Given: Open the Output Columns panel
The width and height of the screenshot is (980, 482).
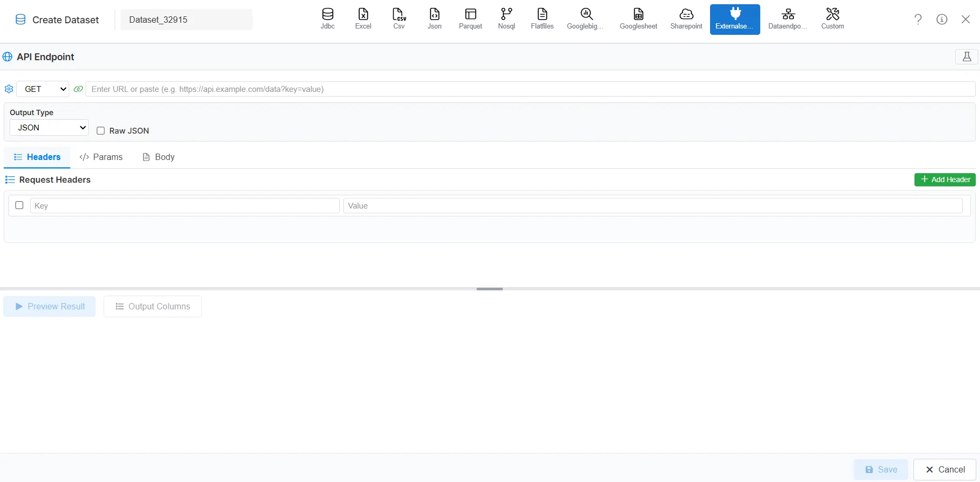Looking at the screenshot, I should click(x=152, y=306).
